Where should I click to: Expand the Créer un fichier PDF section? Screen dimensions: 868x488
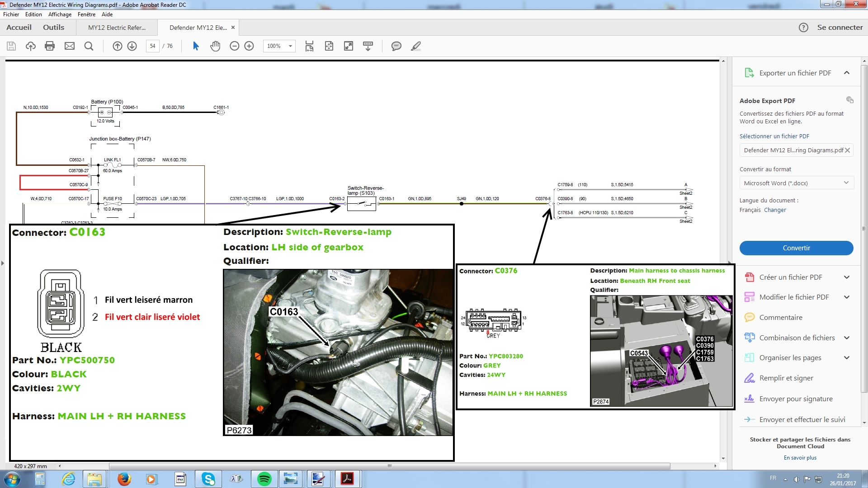click(846, 277)
